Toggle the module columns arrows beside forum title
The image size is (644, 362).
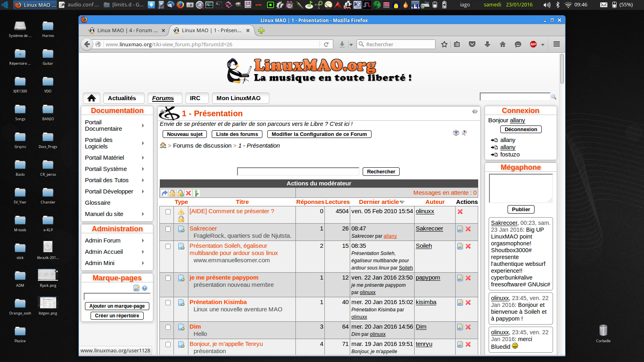475,111
